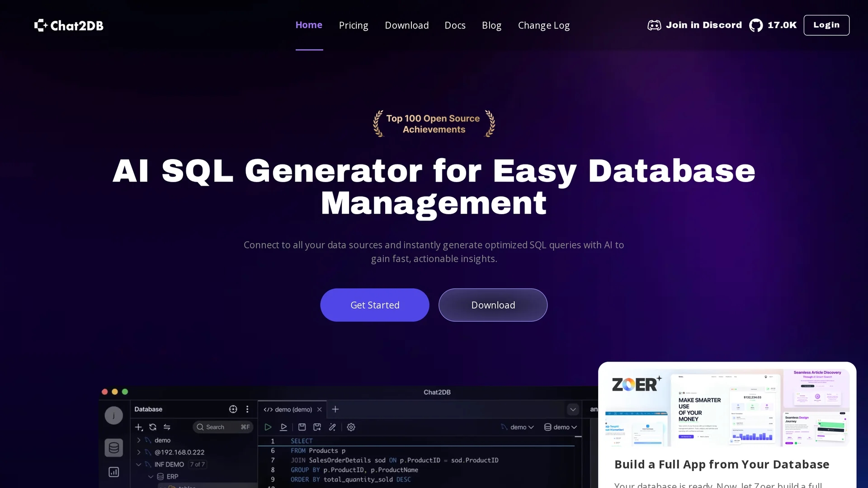Click the 'GROUP BY p.ProductID' code line
Viewport: 868px width, 488px height.
(x=354, y=470)
